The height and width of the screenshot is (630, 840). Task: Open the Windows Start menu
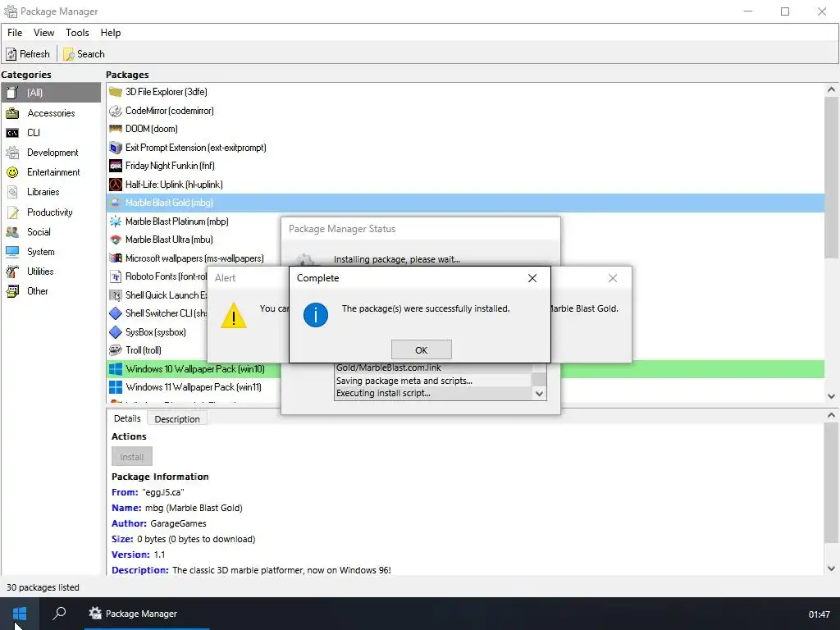(20, 613)
